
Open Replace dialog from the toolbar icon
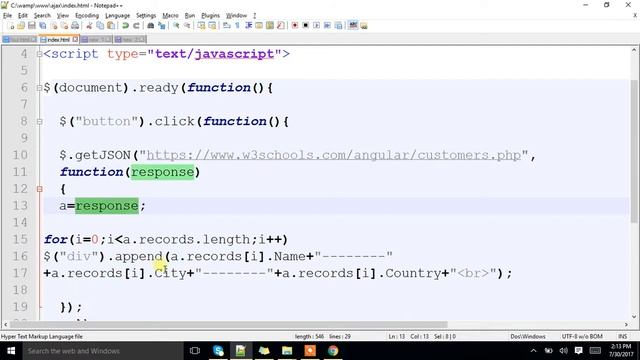(x=162, y=26)
